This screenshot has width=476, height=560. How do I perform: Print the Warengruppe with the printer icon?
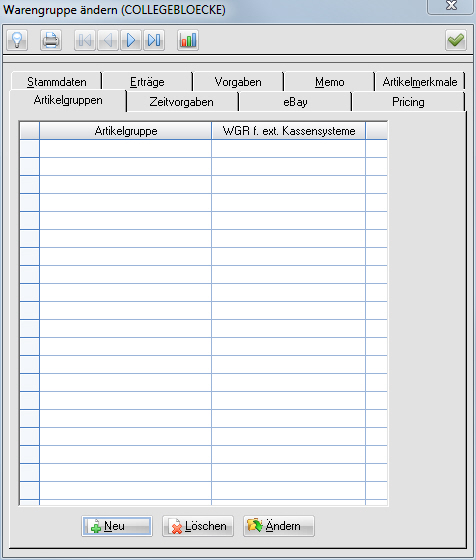click(51, 40)
